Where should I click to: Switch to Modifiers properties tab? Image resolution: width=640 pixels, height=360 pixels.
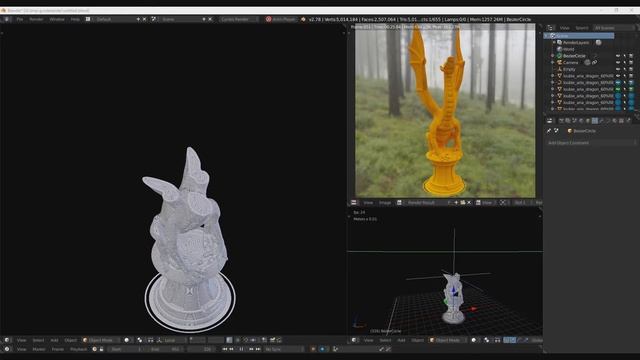[x=602, y=121]
